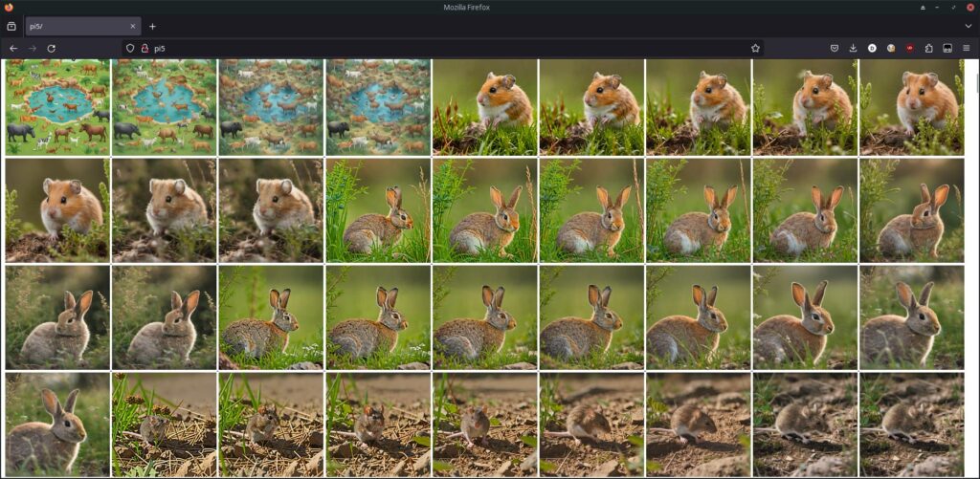Save page to Pocket
The image size is (980, 479).
(835, 48)
